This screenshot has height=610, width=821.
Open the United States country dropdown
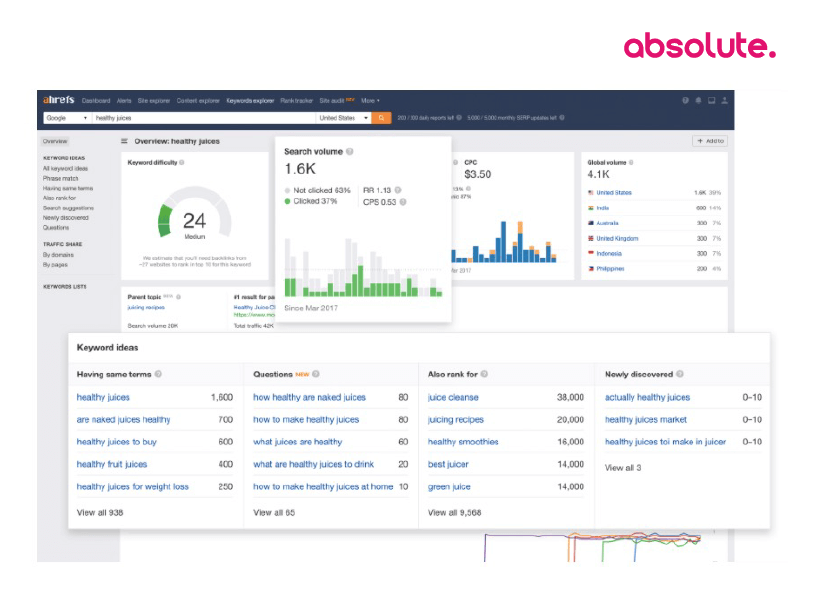coord(344,118)
